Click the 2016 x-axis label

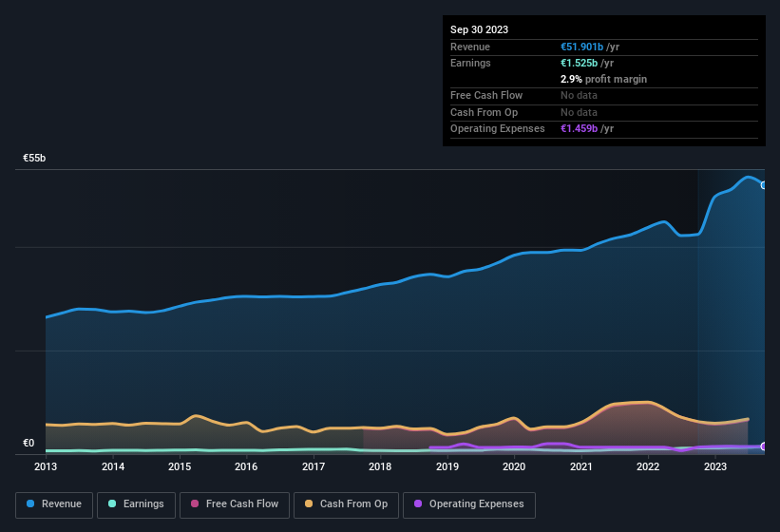246,466
